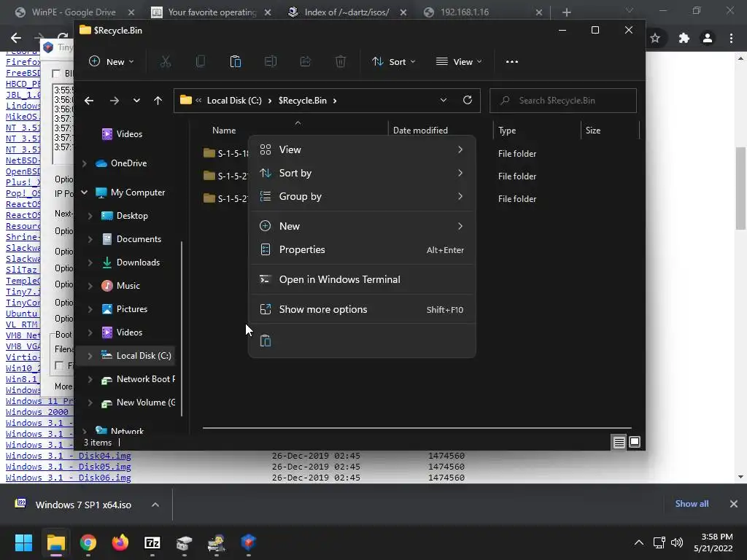Open Windows 3.1 - Disk06.img link
Screen dimensions: 747x560
pyautogui.click(x=68, y=478)
